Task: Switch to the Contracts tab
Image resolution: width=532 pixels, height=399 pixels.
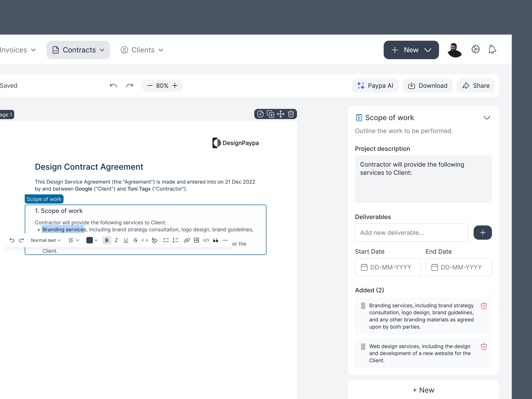Action: click(78, 50)
